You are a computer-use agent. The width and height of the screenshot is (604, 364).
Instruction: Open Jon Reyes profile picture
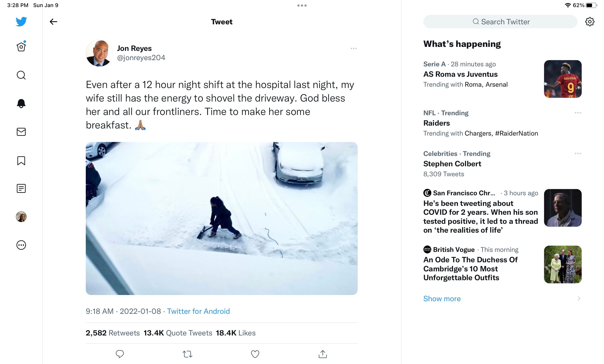click(99, 53)
